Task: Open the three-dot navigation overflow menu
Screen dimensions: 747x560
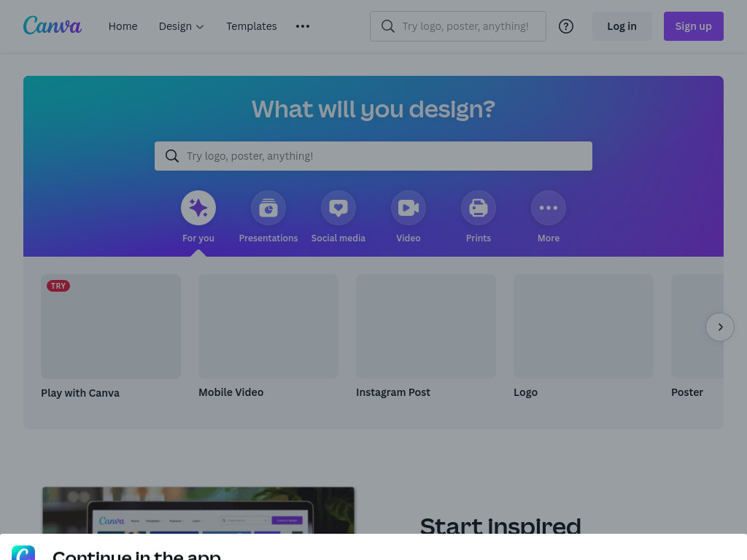Action: tap(303, 26)
